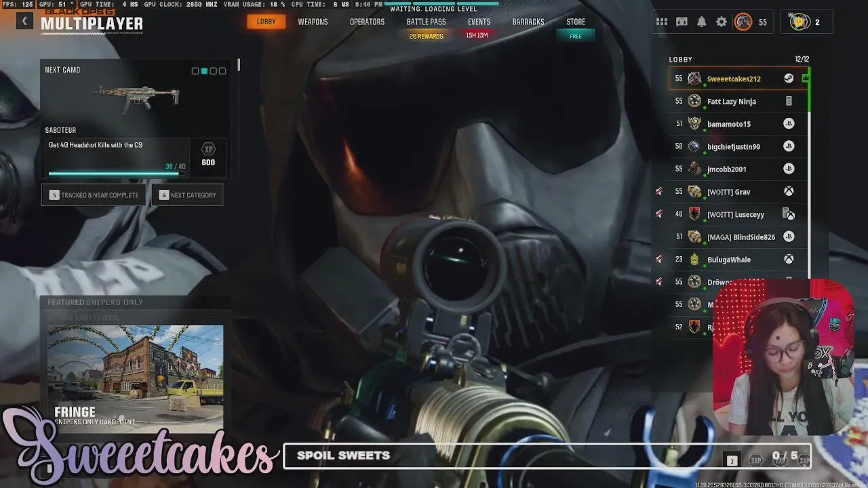
Task: Select the Steam platform icon for Sweeetcakes212
Action: tap(789, 79)
